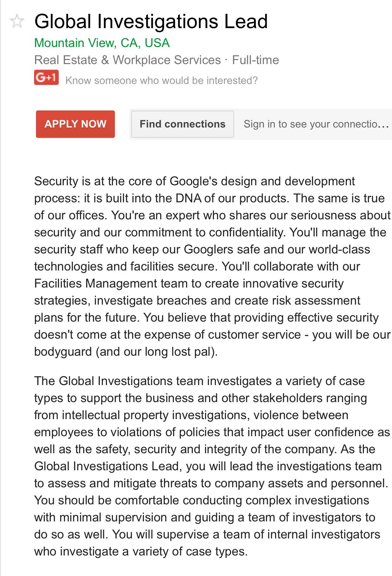Click the Find connections button

pyautogui.click(x=182, y=124)
